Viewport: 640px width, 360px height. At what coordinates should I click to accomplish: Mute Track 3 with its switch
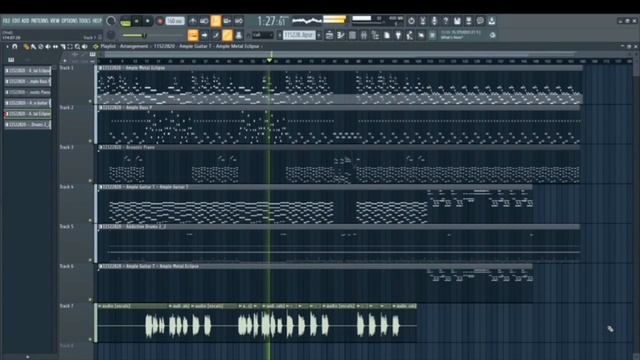click(91, 180)
